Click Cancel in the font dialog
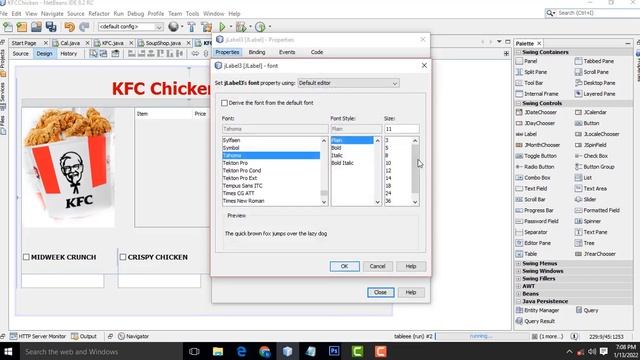This screenshot has width=640, height=360. tap(378, 267)
